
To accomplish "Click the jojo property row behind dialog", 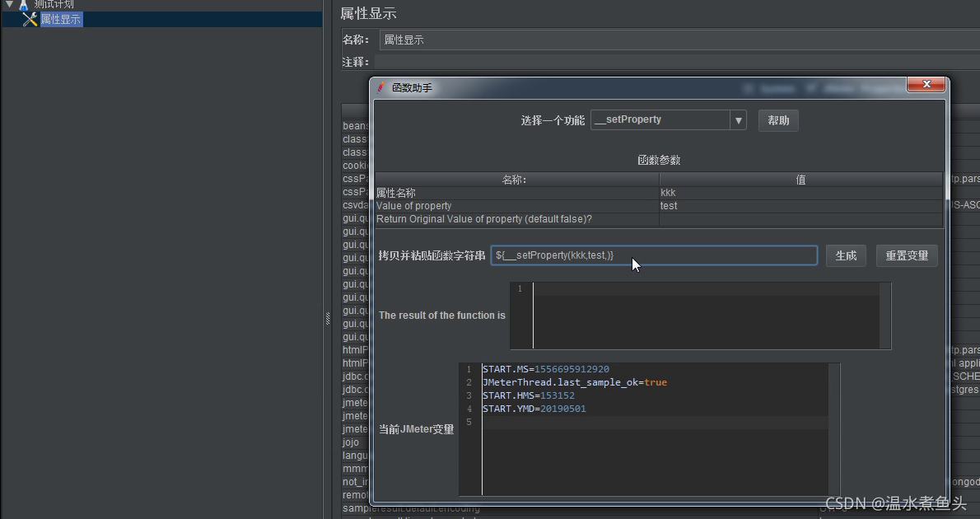I will point(354,442).
